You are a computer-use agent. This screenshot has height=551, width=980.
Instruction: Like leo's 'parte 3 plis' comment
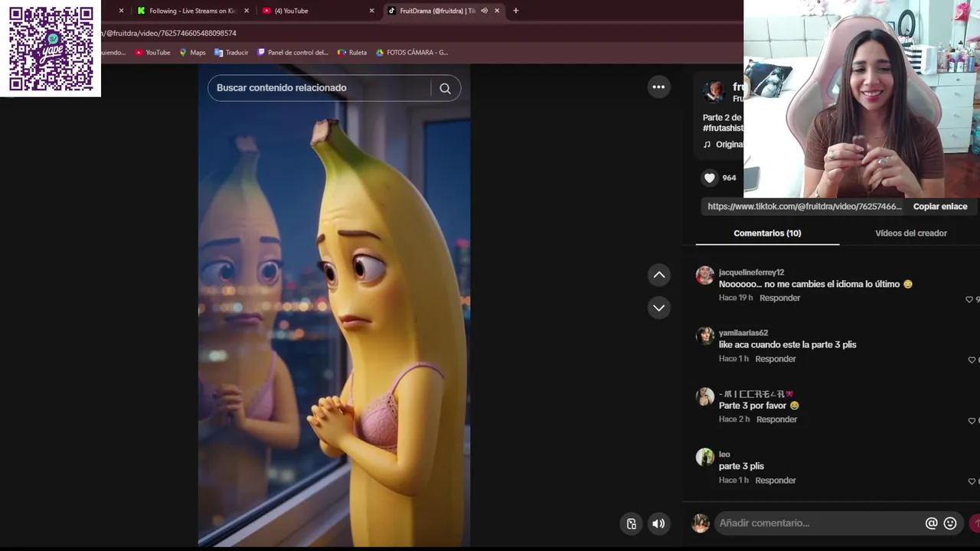coord(972,481)
